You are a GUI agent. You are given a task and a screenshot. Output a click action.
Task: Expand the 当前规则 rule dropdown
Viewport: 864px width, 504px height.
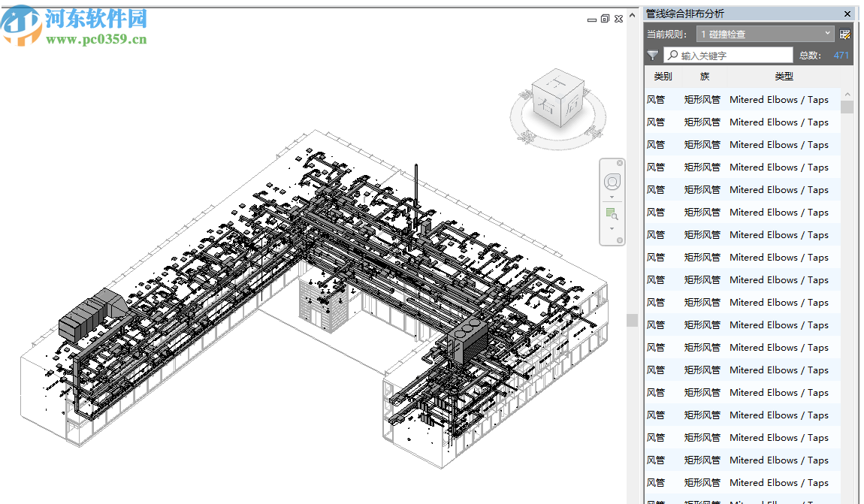click(827, 33)
